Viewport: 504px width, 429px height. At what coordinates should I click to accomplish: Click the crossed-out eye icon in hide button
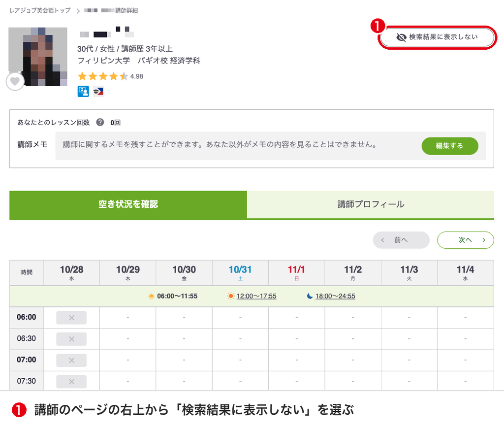[401, 37]
